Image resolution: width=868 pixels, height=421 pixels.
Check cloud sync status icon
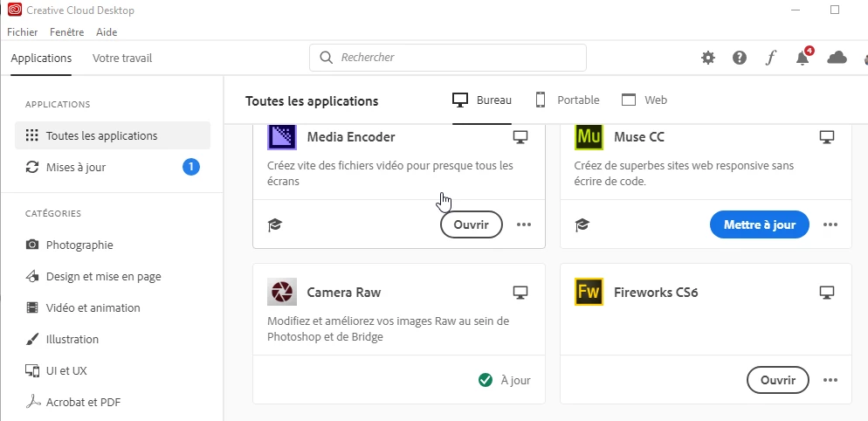click(x=837, y=57)
